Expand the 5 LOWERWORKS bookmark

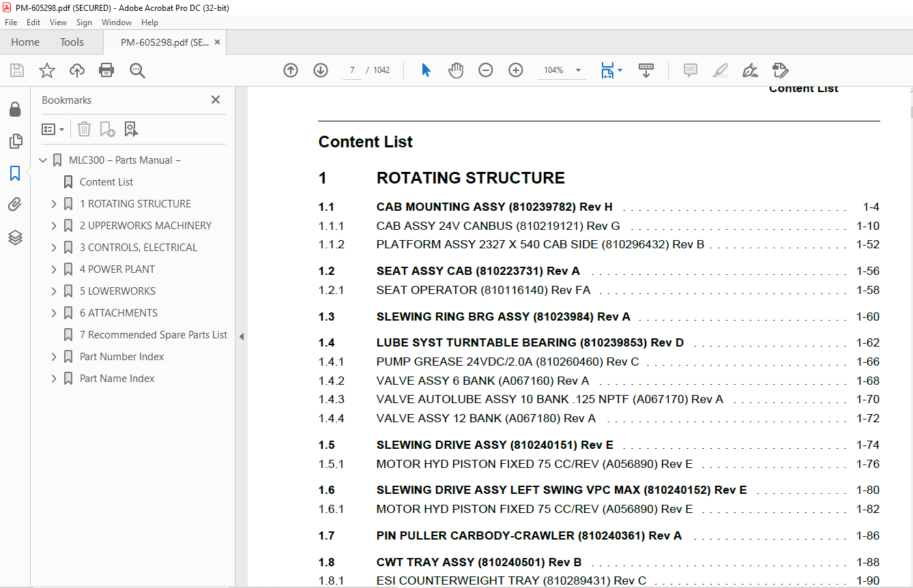54,291
